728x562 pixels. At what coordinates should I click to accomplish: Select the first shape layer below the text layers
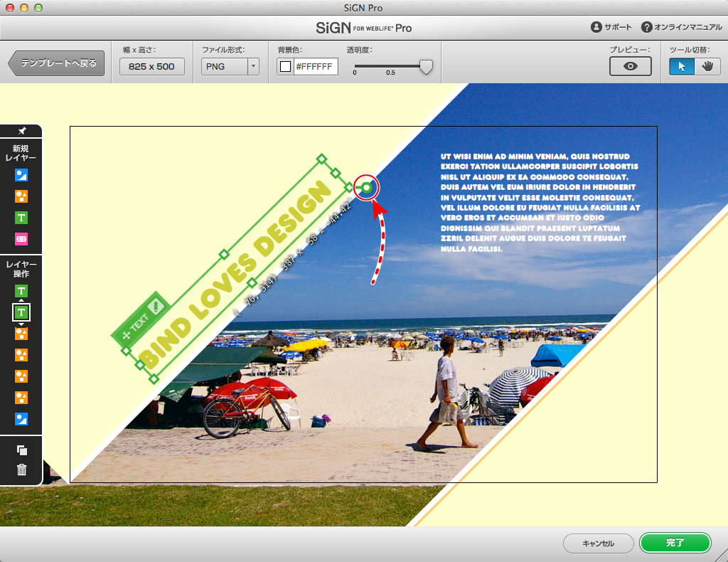tap(21, 334)
